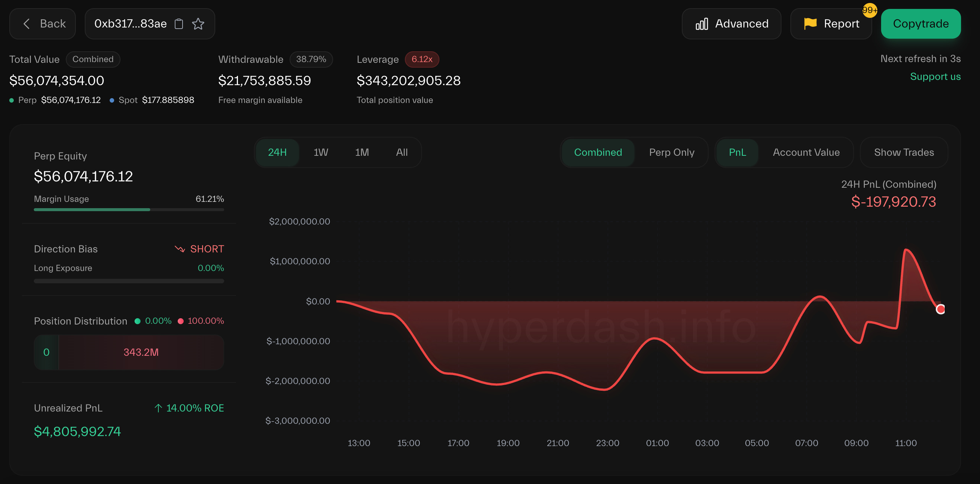Viewport: 980px width, 484px height.
Task: Click the Advanced bar chart icon
Action: click(x=702, y=24)
